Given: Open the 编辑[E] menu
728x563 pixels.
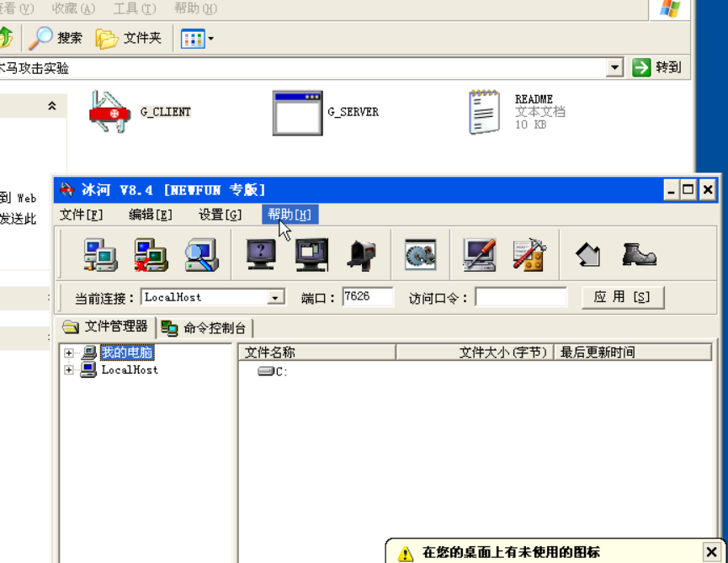Looking at the screenshot, I should 151,215.
